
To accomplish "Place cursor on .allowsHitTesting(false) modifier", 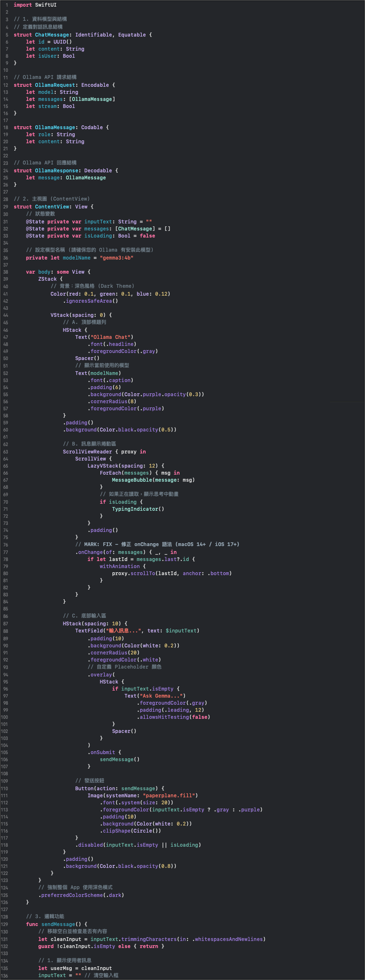I will (173, 717).
